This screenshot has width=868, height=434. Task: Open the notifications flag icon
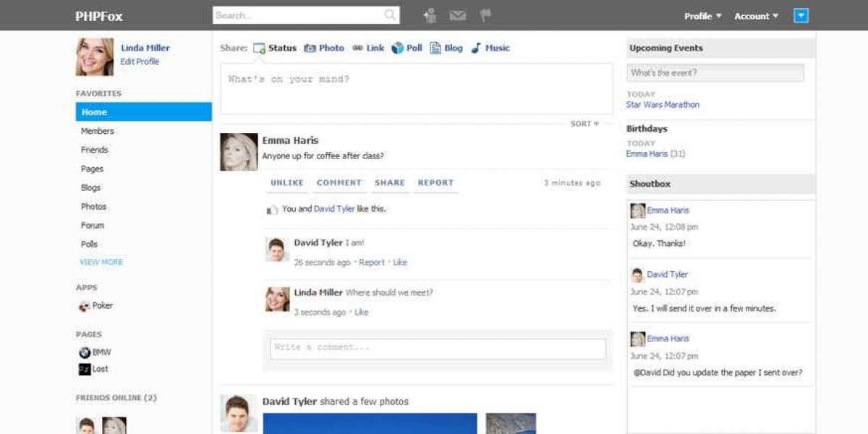point(485,14)
